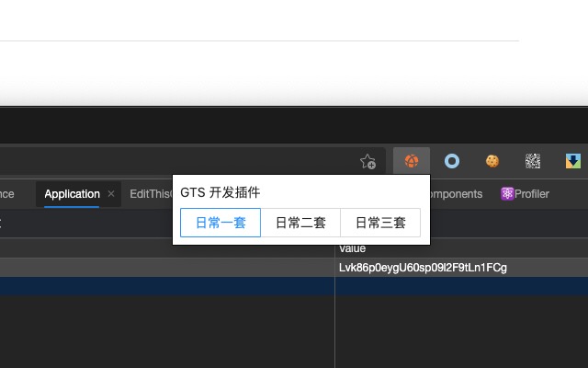Open the Profiler tab
588x368 pixels.
click(x=532, y=194)
